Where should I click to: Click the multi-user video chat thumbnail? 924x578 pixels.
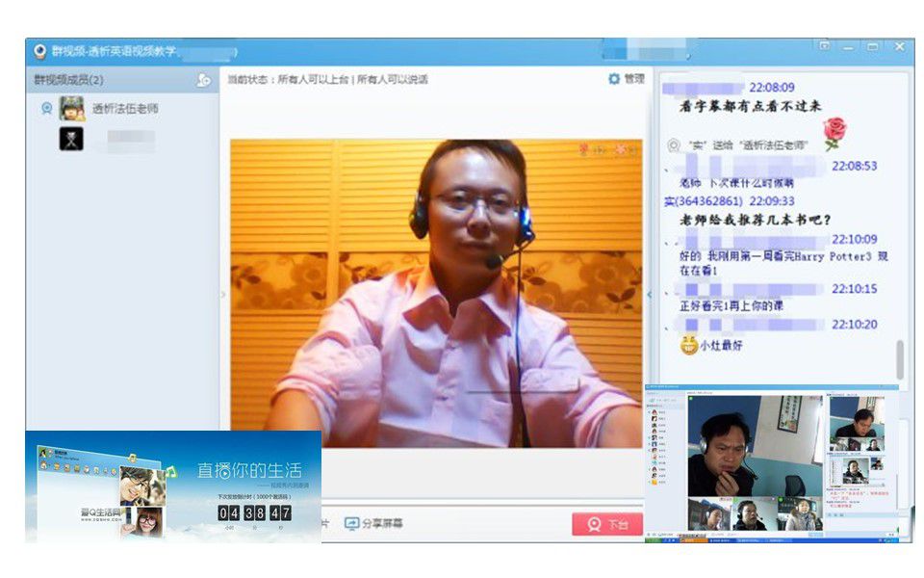pyautogui.click(x=772, y=460)
